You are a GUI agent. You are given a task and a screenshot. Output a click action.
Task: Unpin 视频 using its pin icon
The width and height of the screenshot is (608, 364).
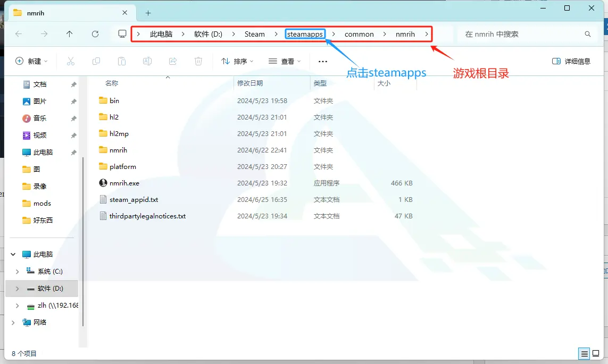point(74,136)
